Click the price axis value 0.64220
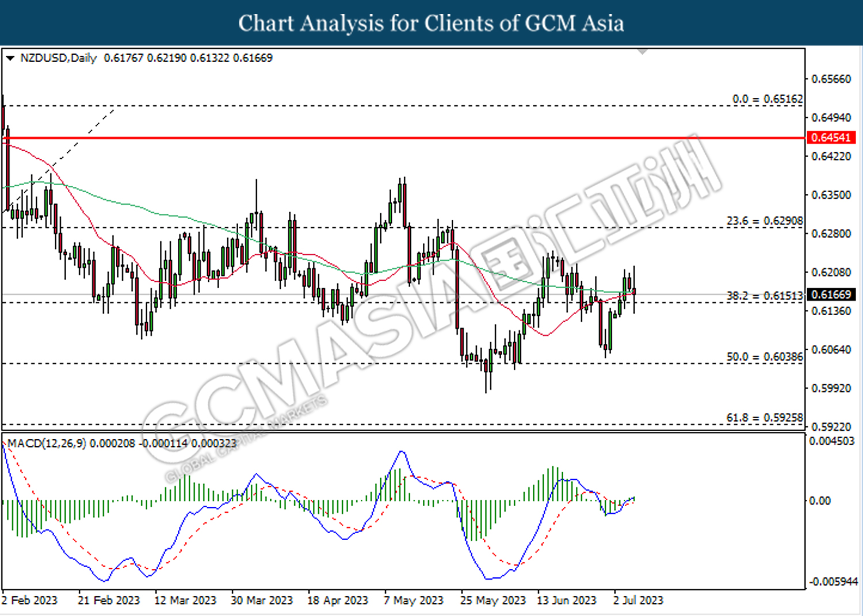The image size is (863, 616). pyautogui.click(x=831, y=156)
